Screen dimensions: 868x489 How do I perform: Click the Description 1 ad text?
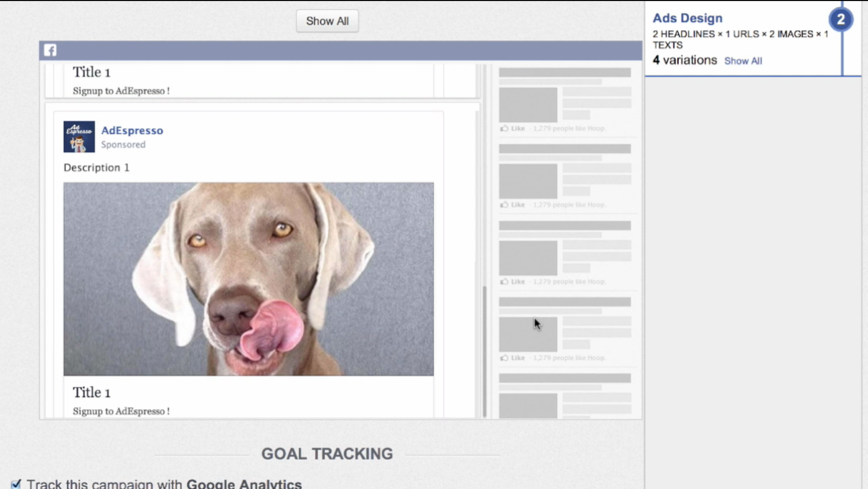point(96,168)
